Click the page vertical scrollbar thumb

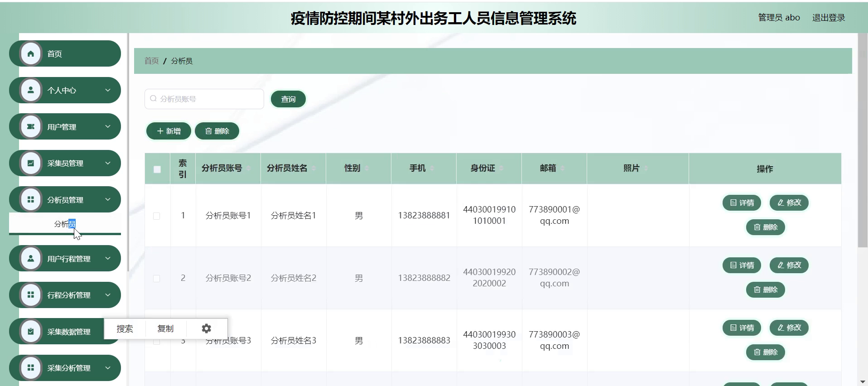863,140
